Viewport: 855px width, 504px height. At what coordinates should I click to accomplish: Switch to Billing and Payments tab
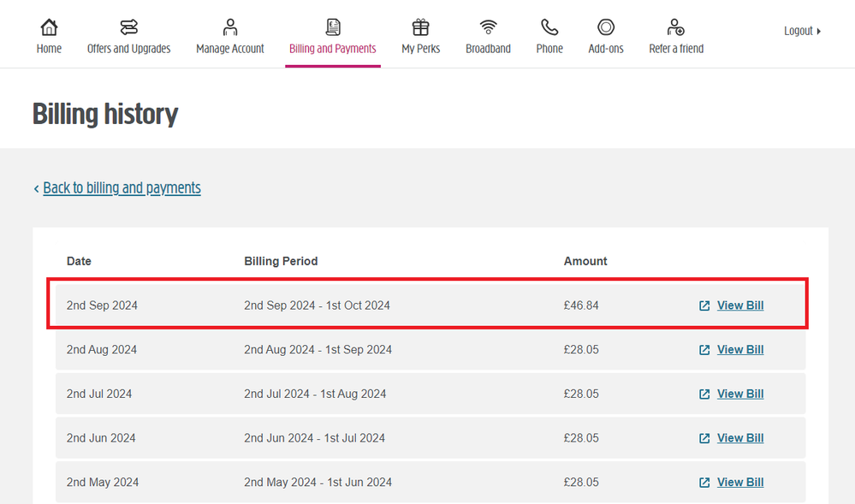click(x=333, y=49)
